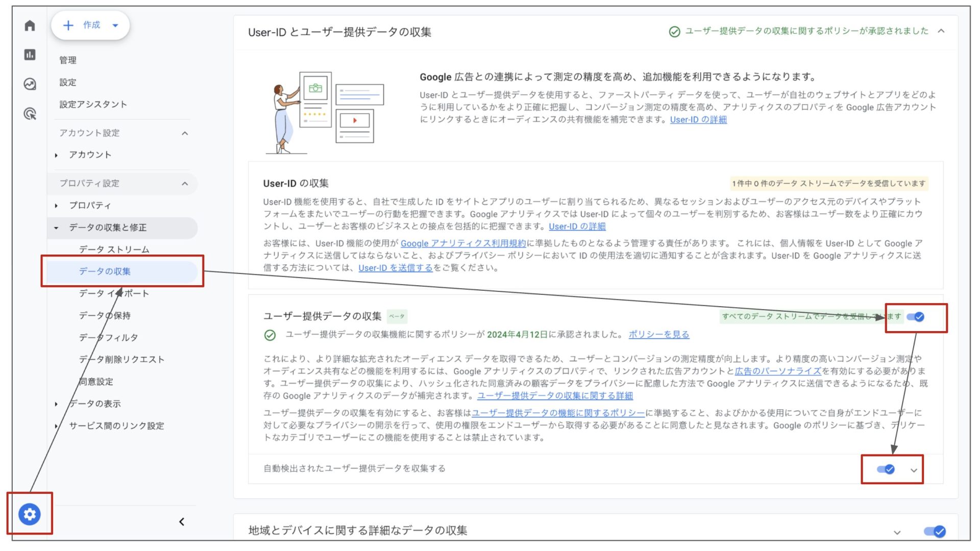Image resolution: width=980 pixels, height=551 pixels.
Task: Open Google アナリティクス利用規約 link
Action: [463, 243]
